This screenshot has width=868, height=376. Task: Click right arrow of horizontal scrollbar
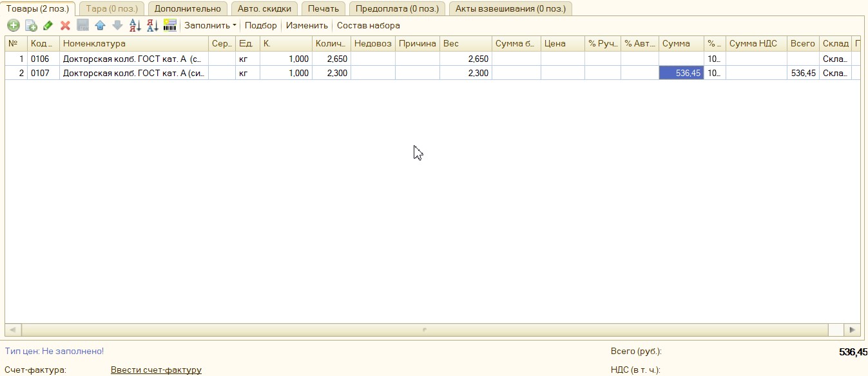click(x=853, y=330)
